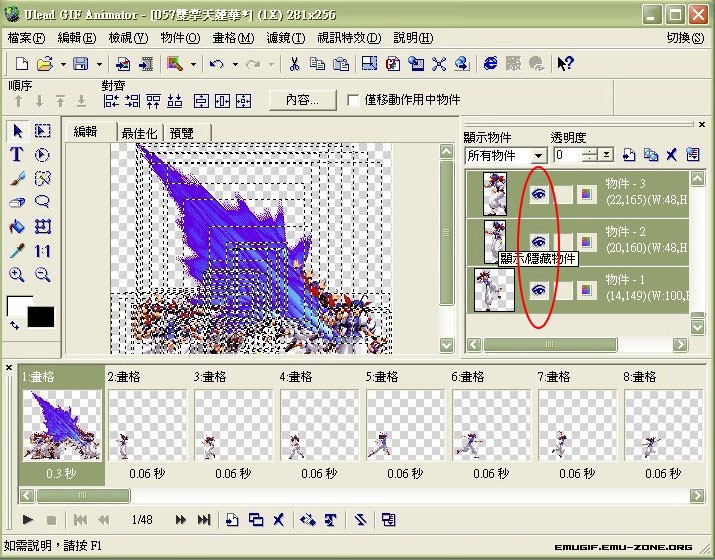This screenshot has width=715, height=560.
Task: Click the 切換(S) button
Action: tap(685, 38)
